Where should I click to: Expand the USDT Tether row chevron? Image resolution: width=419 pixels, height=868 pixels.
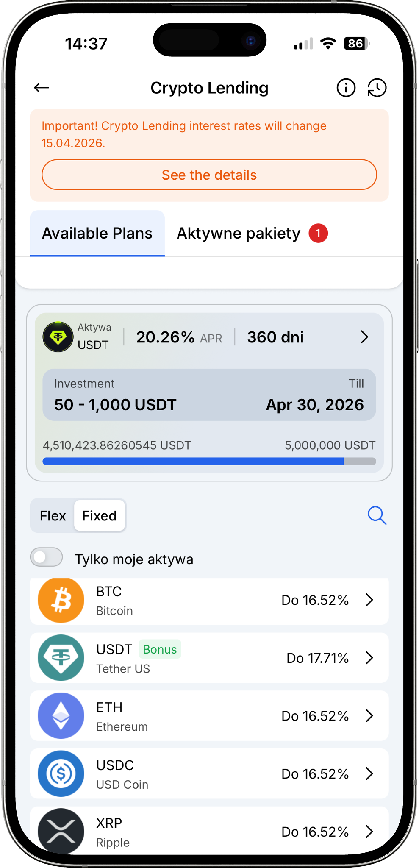pyautogui.click(x=369, y=658)
